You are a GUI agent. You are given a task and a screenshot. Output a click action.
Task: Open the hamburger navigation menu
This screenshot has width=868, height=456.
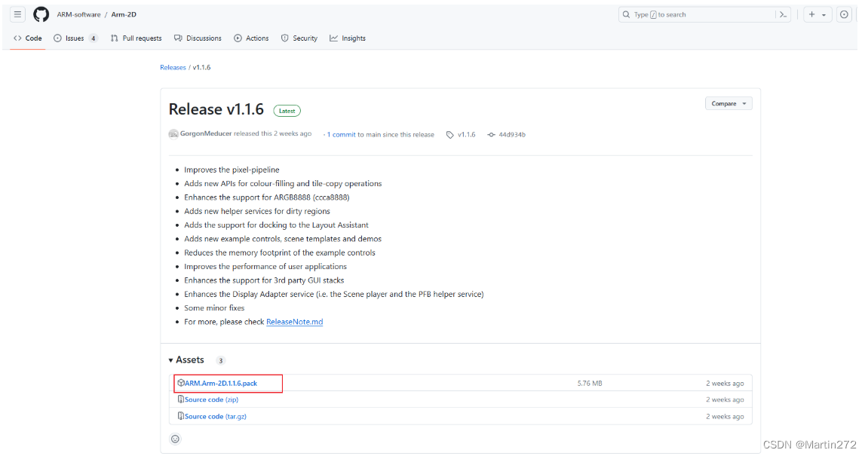click(x=17, y=14)
